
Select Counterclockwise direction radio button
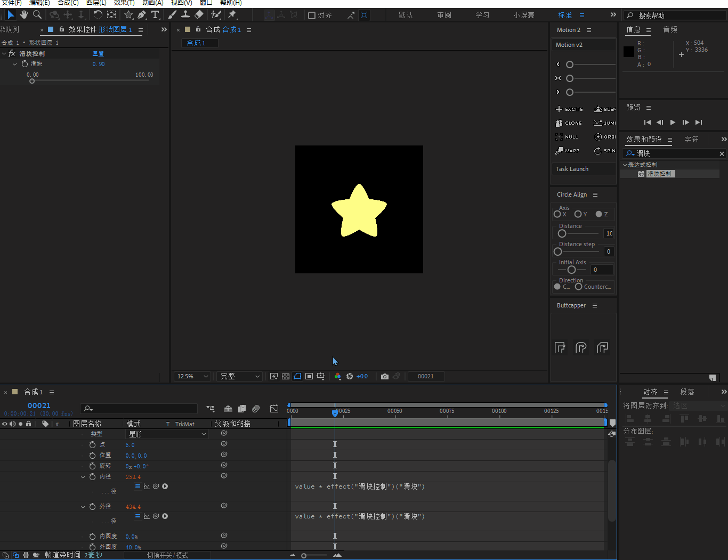pos(578,287)
